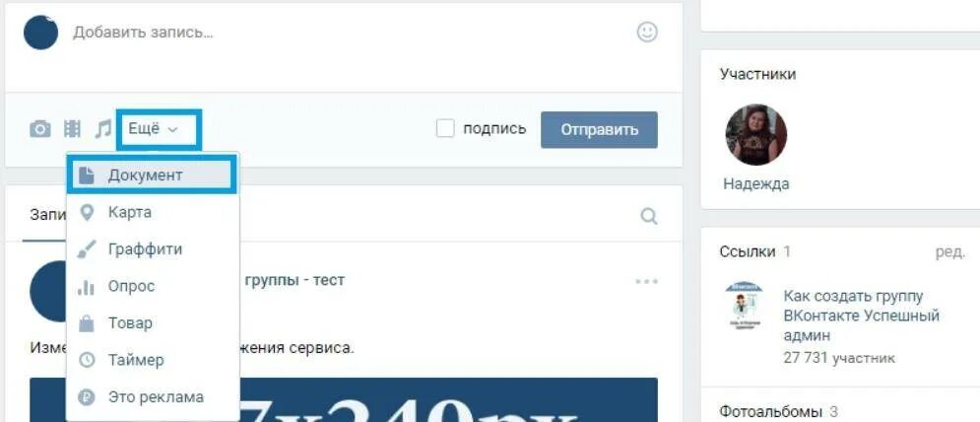Open the emoji smiley picker

tap(647, 32)
